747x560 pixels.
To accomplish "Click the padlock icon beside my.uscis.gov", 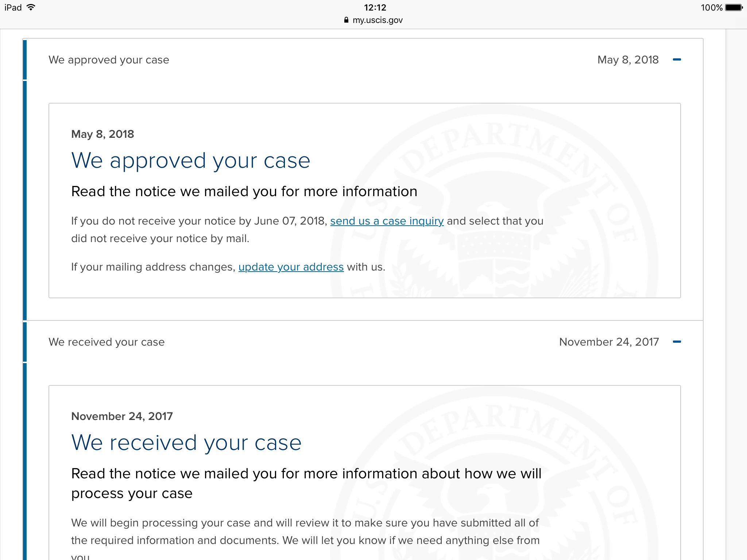I will click(346, 20).
